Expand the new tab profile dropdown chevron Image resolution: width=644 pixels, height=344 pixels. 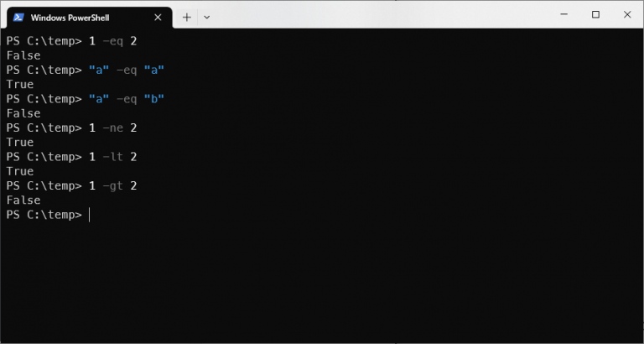[x=207, y=17]
